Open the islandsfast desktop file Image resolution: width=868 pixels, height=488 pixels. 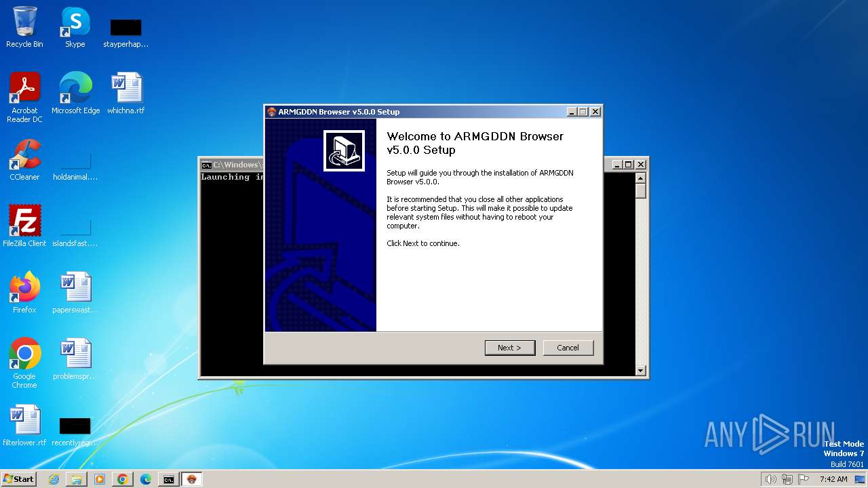click(x=75, y=232)
